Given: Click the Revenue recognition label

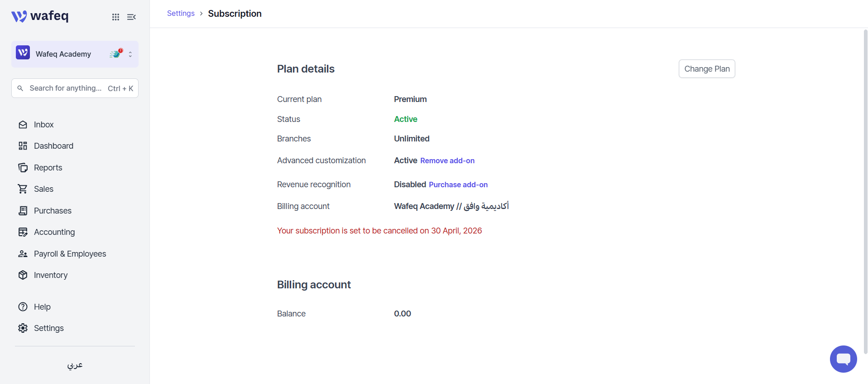Looking at the screenshot, I should (314, 185).
